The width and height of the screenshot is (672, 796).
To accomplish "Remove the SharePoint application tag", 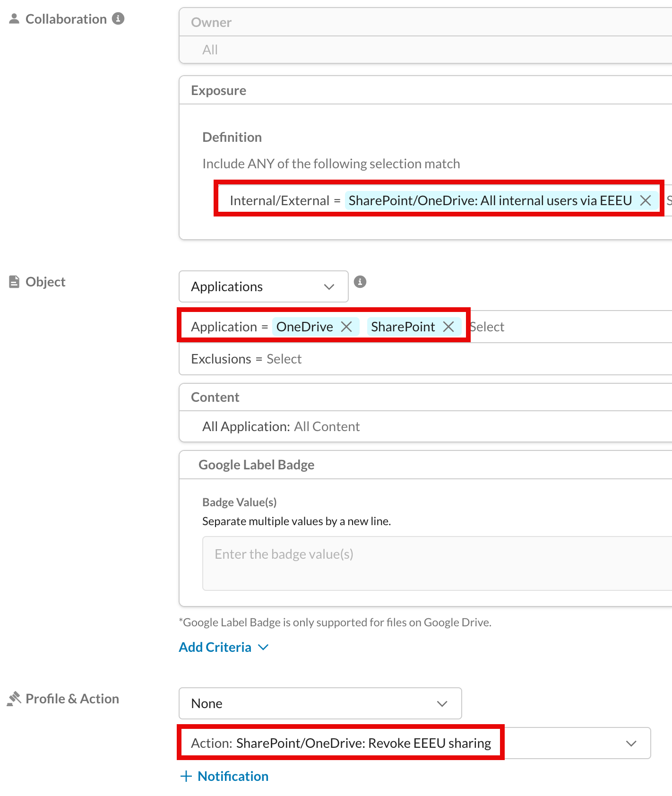I will click(x=448, y=327).
